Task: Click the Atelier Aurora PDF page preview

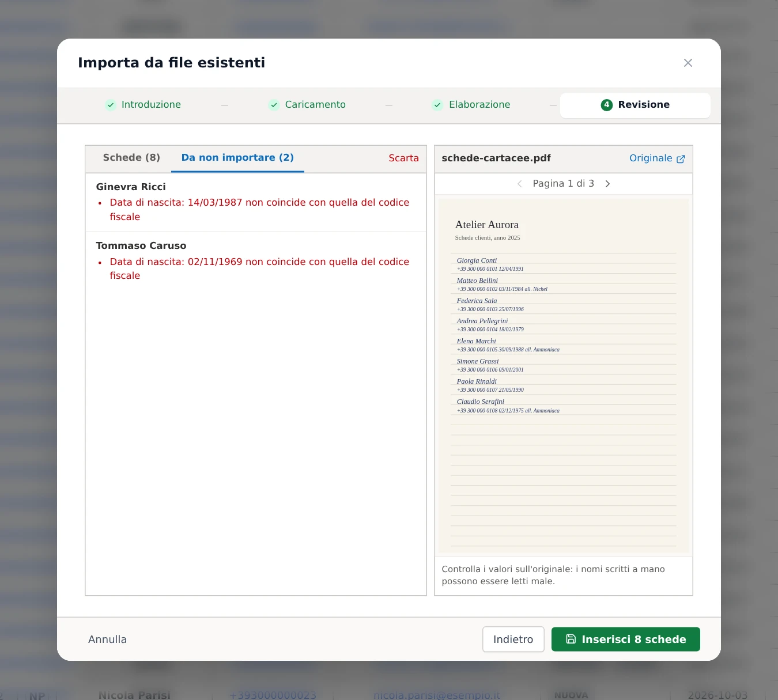Action: click(563, 376)
